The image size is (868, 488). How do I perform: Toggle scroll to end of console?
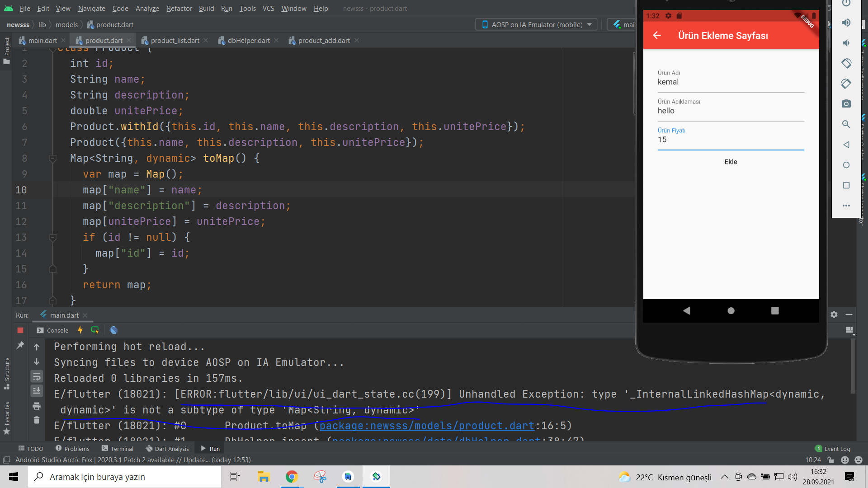pos(37,391)
